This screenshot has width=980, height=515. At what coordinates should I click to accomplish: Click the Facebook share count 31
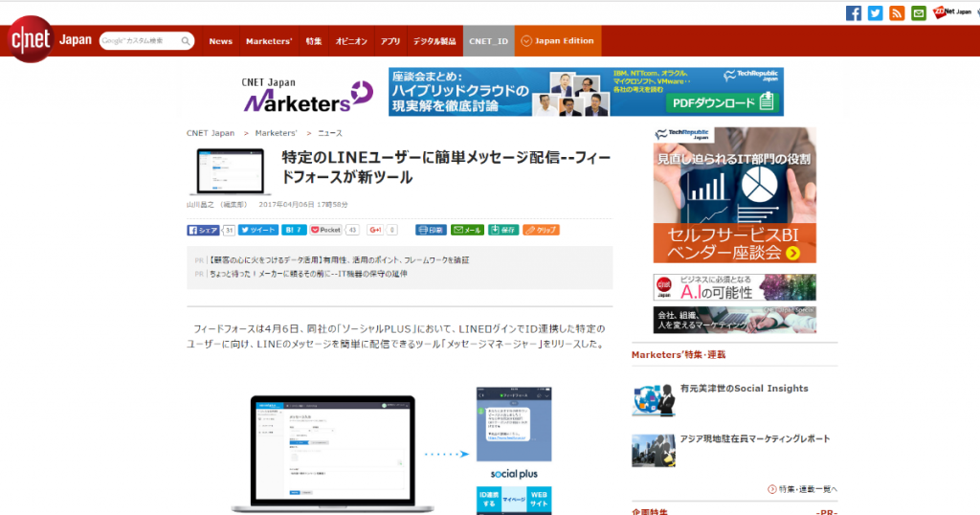pos(229,230)
